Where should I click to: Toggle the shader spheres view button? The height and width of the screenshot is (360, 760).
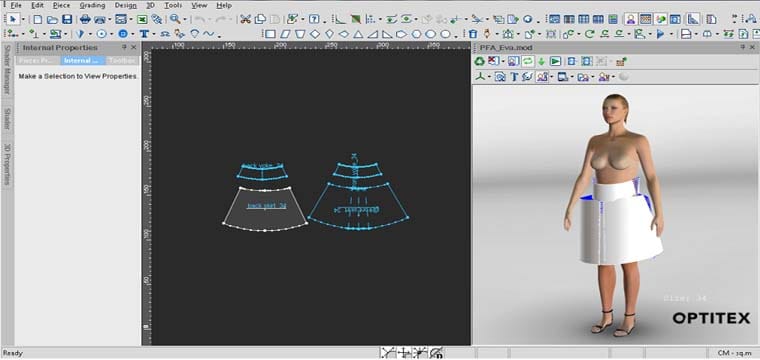click(660, 19)
